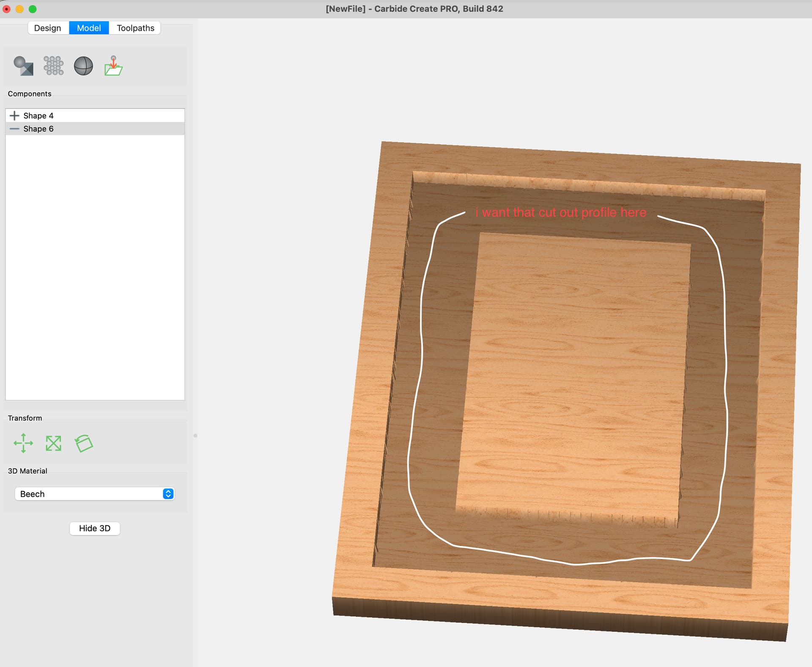
Task: Click the panel splitter handle dot
Action: click(x=195, y=435)
